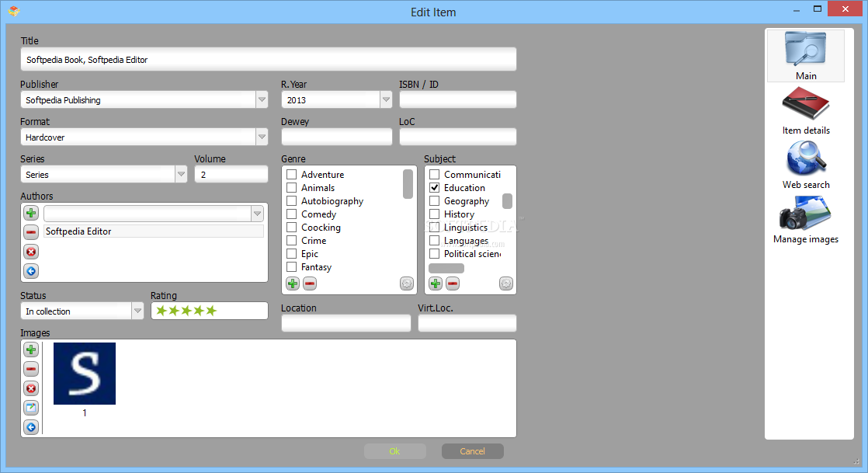Check the Fantasy genre
The width and height of the screenshot is (868, 473).
292,267
